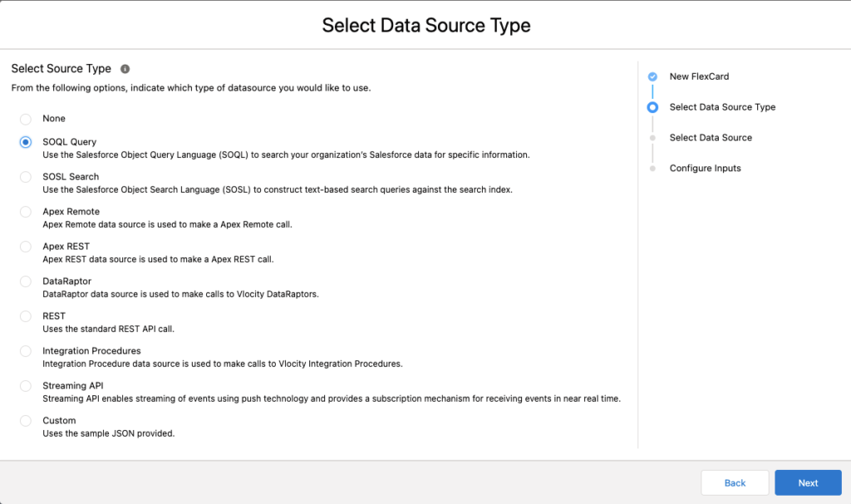This screenshot has width=851, height=504.
Task: Select the REST radio button
Action: click(26, 316)
